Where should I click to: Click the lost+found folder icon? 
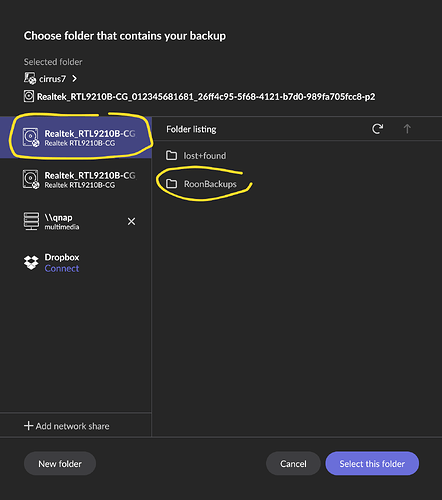171,155
